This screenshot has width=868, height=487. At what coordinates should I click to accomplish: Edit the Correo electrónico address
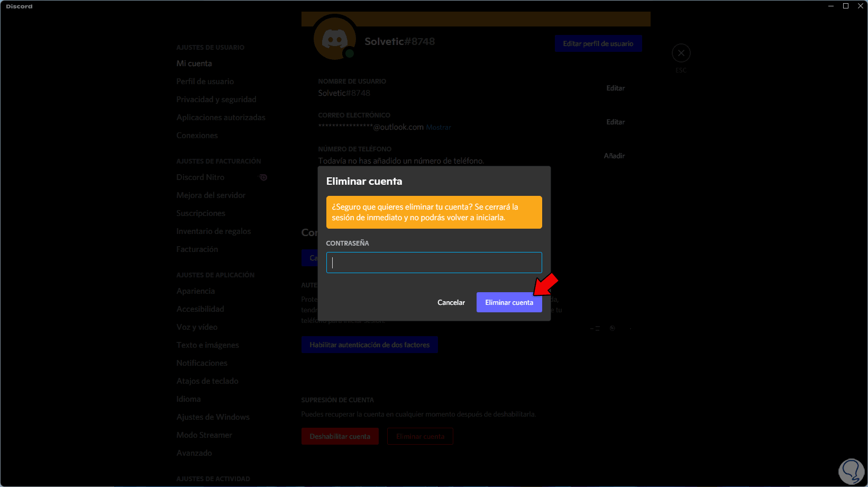[616, 122]
